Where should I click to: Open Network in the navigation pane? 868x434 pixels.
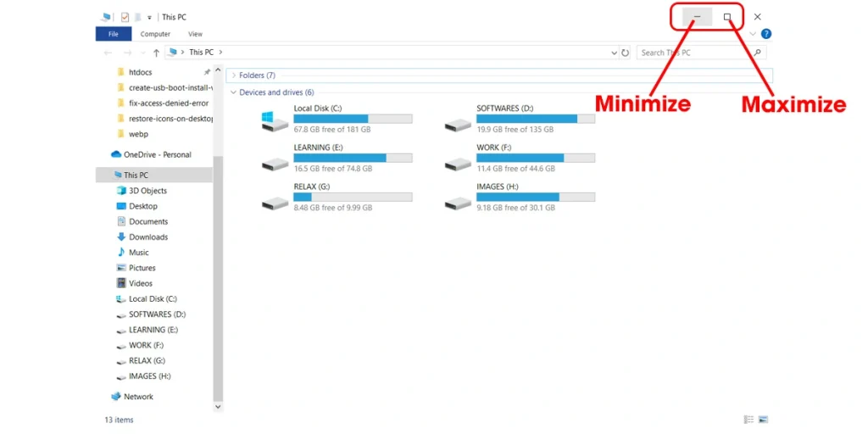click(138, 397)
